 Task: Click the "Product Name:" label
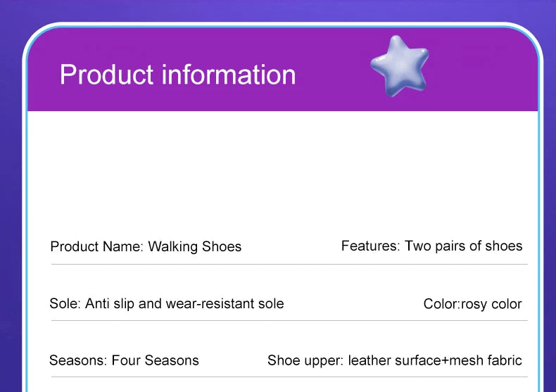point(96,247)
